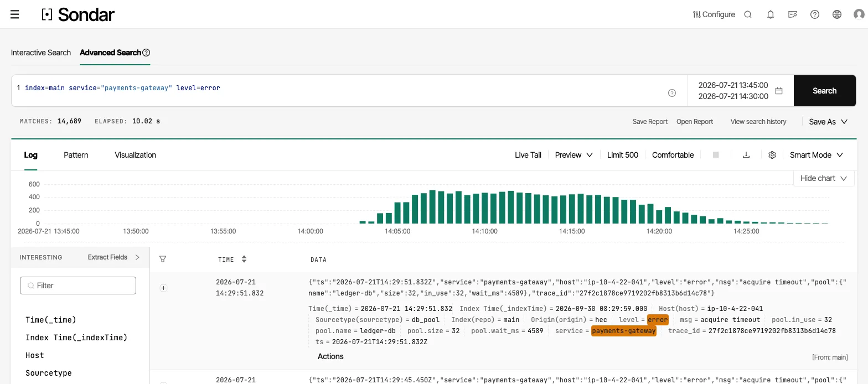Click MATCHES count 14,689
868x384 pixels.
(69, 121)
